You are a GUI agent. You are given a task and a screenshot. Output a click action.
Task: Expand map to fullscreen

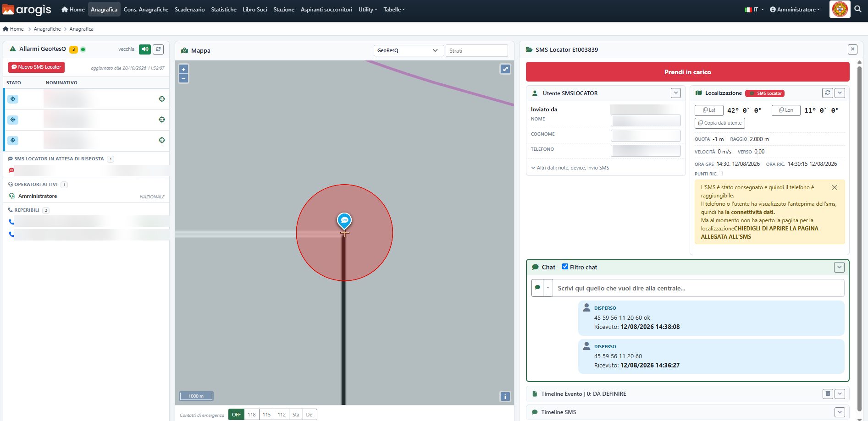coord(505,69)
